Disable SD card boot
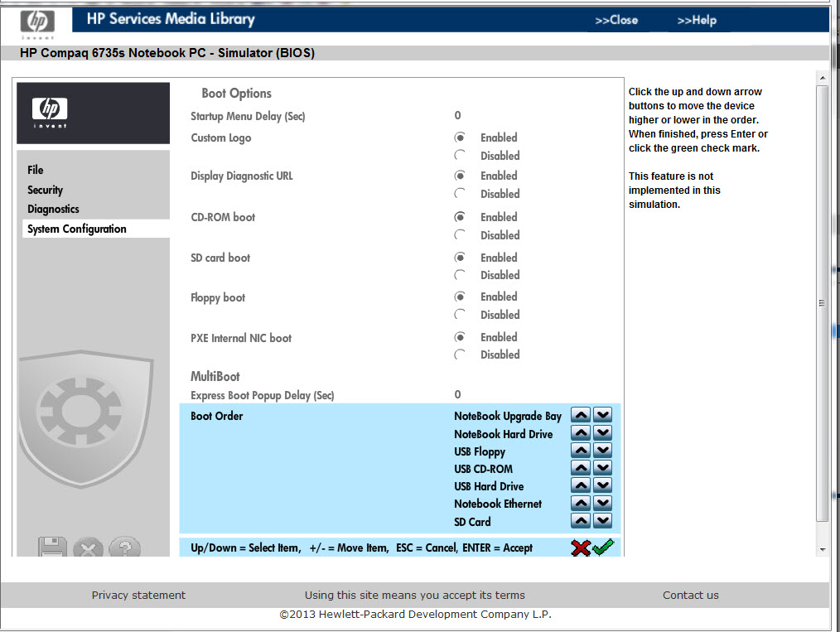Image resolution: width=840 pixels, height=632 pixels. (460, 275)
